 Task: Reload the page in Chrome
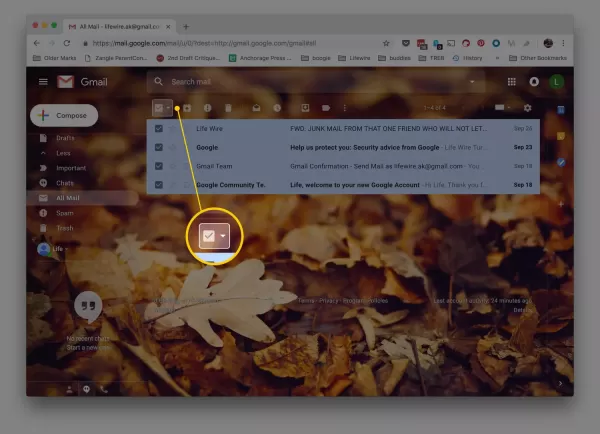pos(67,43)
